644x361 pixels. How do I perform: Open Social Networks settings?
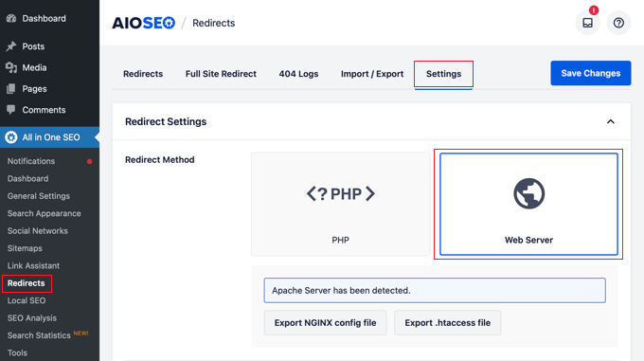point(37,231)
